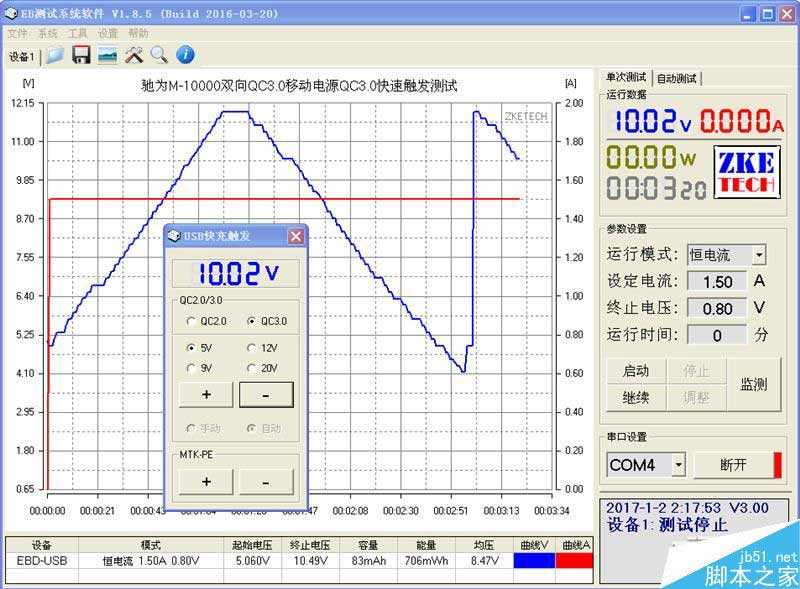
Task: Expand the 运行模式 dropdown
Action: [759, 255]
